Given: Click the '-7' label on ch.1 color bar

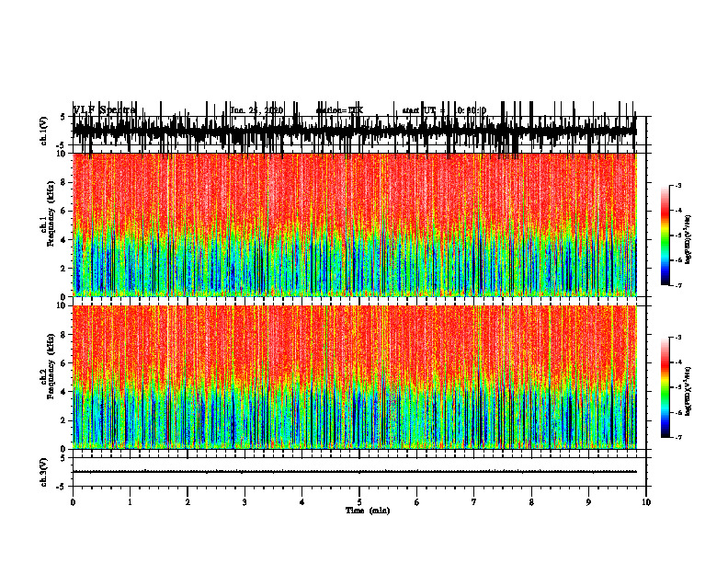Looking at the screenshot, I should pos(677,285).
